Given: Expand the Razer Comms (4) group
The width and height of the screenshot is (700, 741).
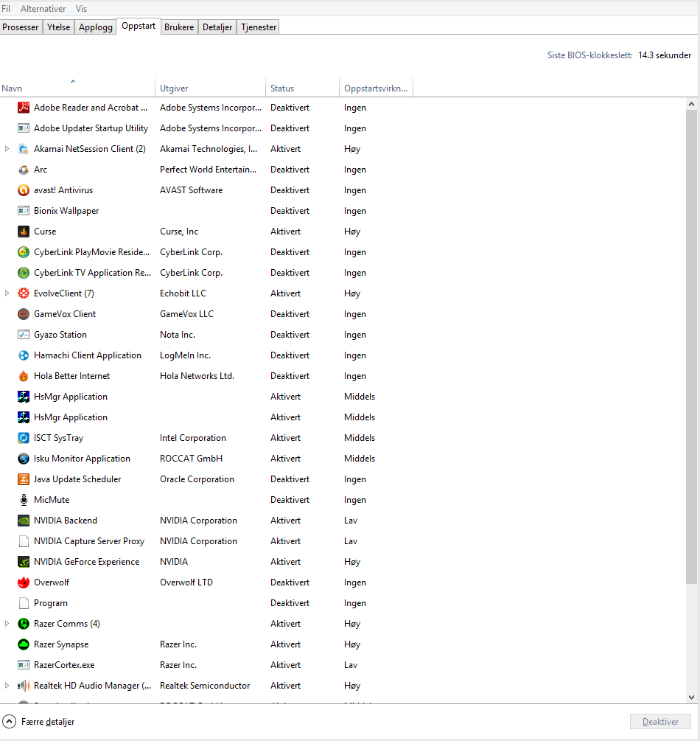Looking at the screenshot, I should [x=7, y=623].
